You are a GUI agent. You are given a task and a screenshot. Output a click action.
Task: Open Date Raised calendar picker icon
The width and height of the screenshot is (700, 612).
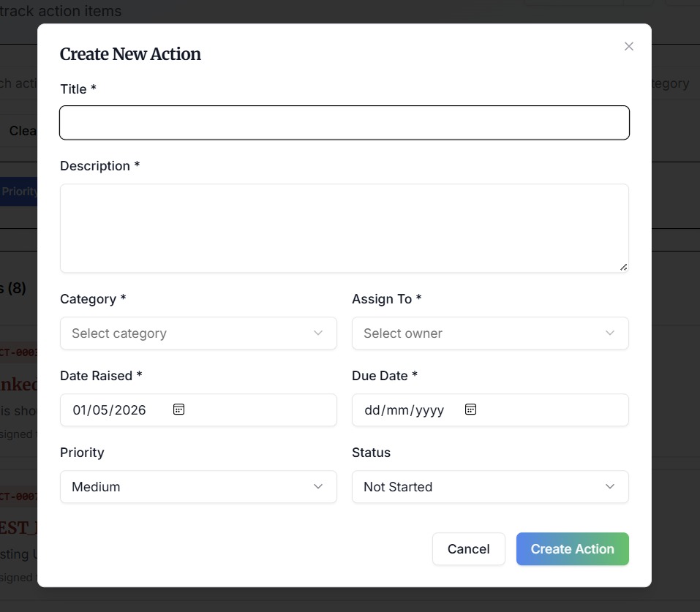click(178, 409)
